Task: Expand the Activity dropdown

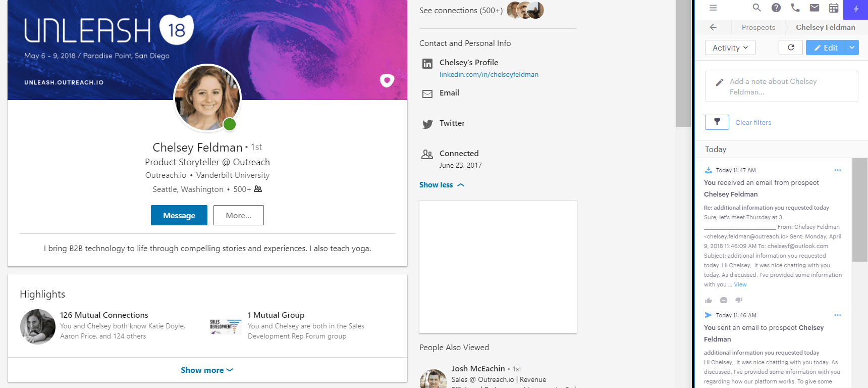Action: pyautogui.click(x=730, y=47)
